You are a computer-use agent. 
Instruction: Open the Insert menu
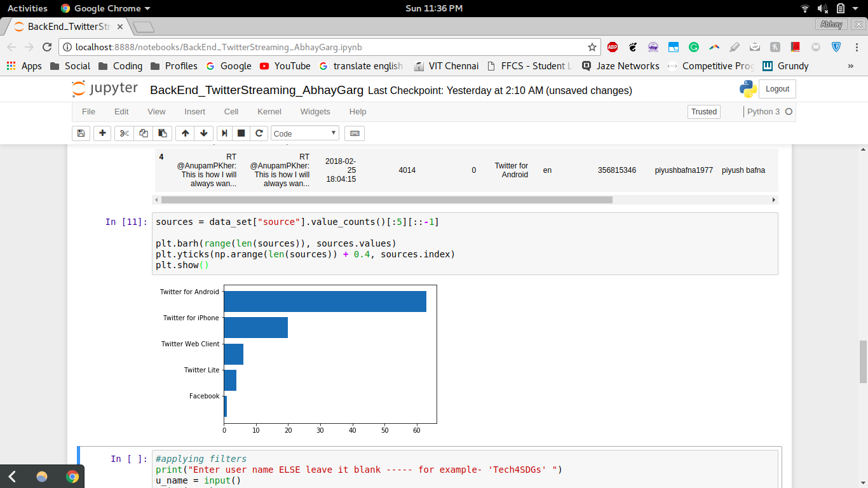[195, 111]
